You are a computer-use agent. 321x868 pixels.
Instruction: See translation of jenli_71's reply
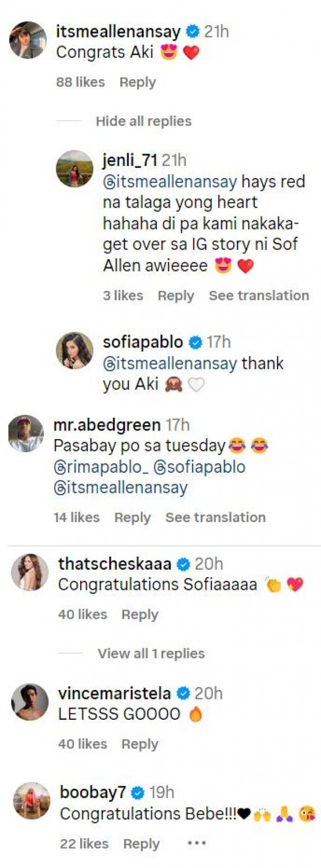coord(258,296)
